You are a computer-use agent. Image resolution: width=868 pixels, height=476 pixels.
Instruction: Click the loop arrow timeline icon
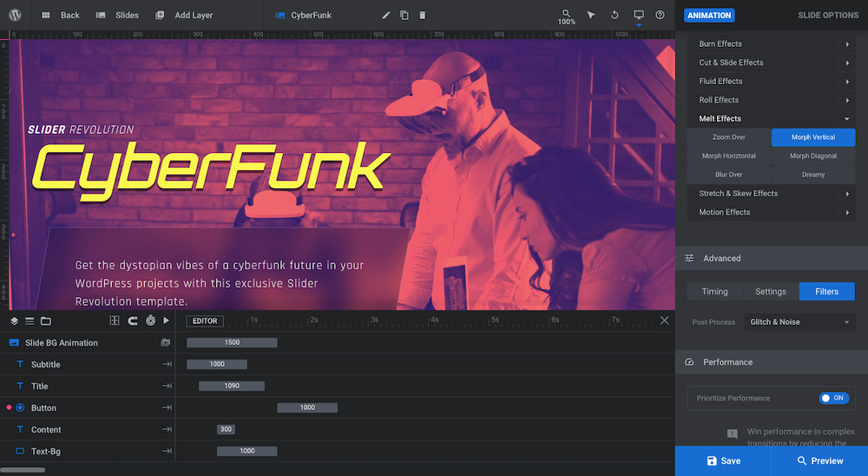pos(133,321)
